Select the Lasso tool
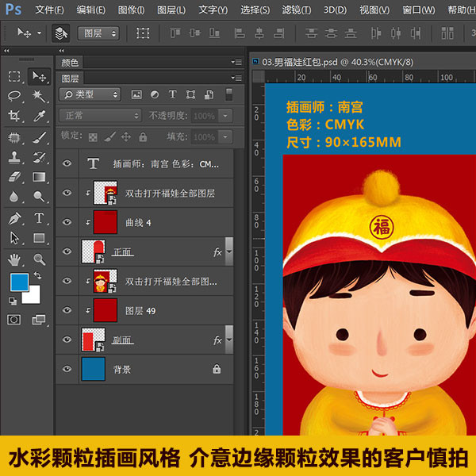This screenshot has width=476, height=476. [x=14, y=96]
